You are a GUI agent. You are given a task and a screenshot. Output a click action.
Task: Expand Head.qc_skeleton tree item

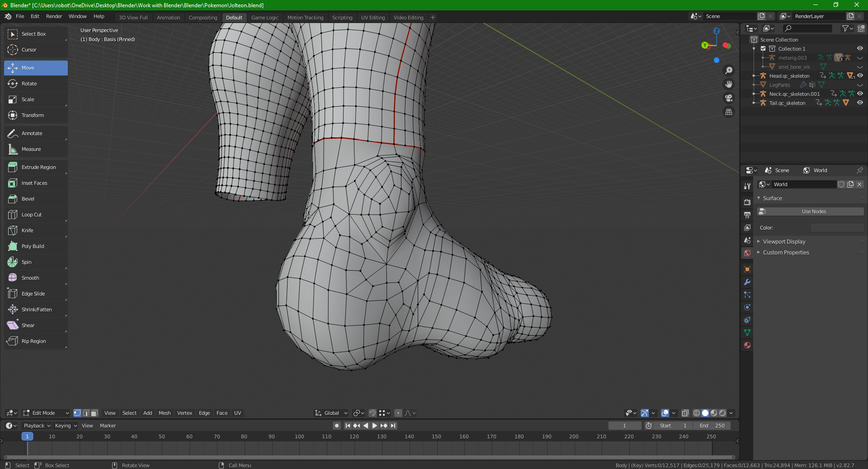tap(754, 76)
